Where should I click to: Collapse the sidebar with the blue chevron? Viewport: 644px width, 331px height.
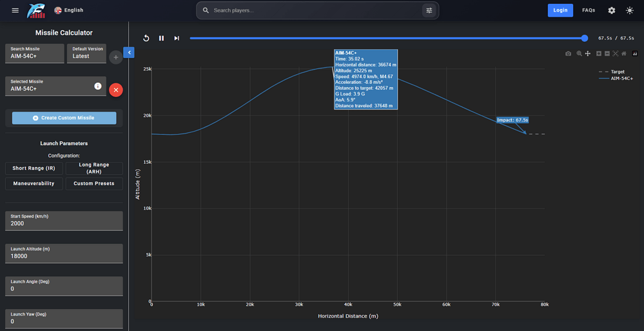click(x=129, y=53)
